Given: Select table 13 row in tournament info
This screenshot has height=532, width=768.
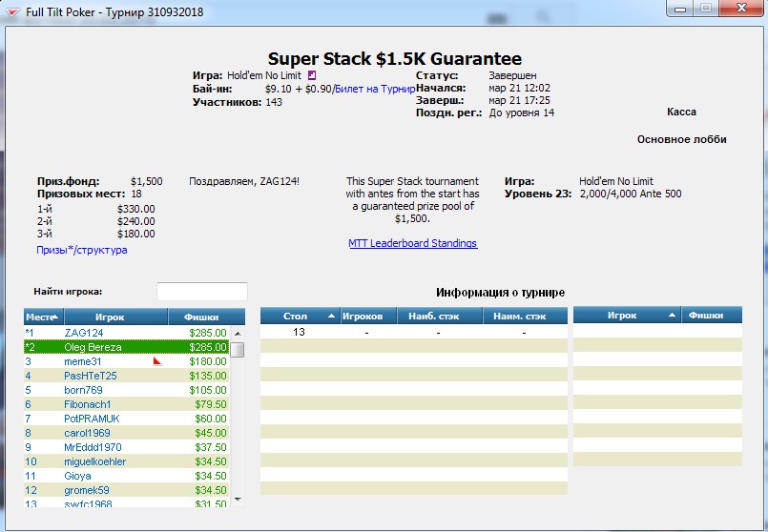Looking at the screenshot, I should click(x=414, y=332).
